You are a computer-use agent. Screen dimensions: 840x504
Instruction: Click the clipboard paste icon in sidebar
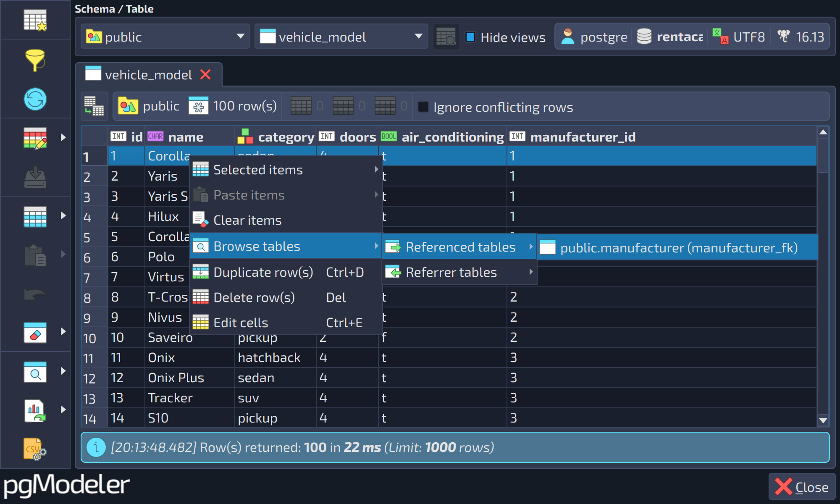point(35,255)
